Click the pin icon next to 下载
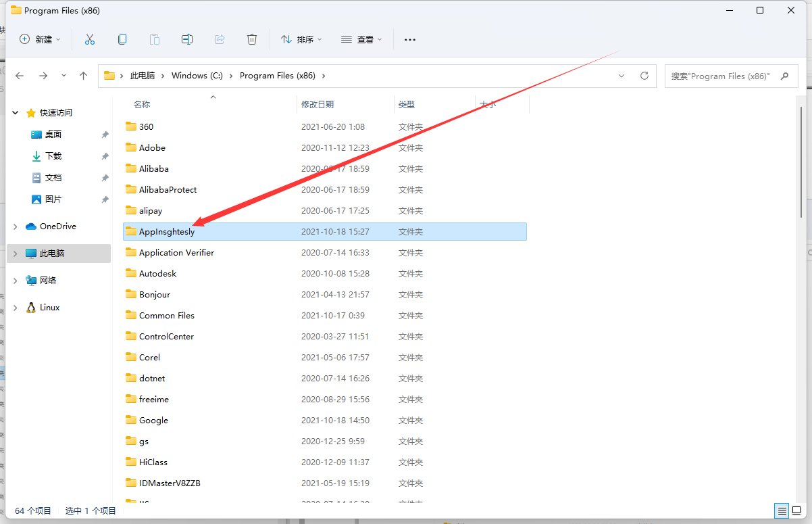 (105, 156)
